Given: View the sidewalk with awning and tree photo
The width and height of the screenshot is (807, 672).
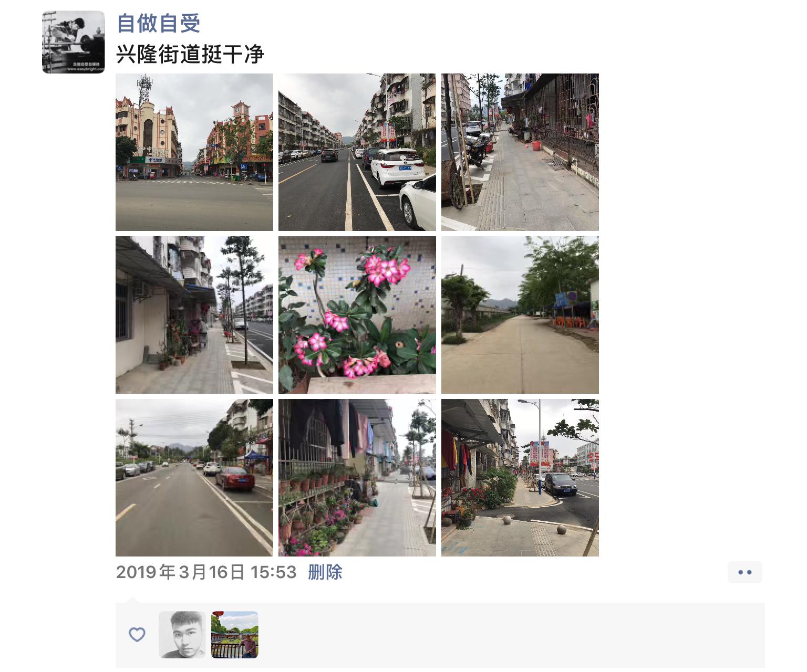Looking at the screenshot, I should tap(194, 315).
